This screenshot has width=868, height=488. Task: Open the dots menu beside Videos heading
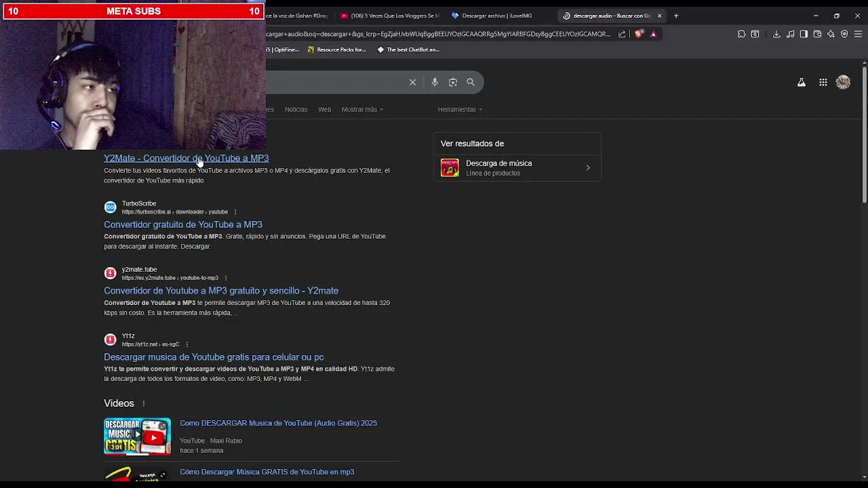pyautogui.click(x=143, y=403)
